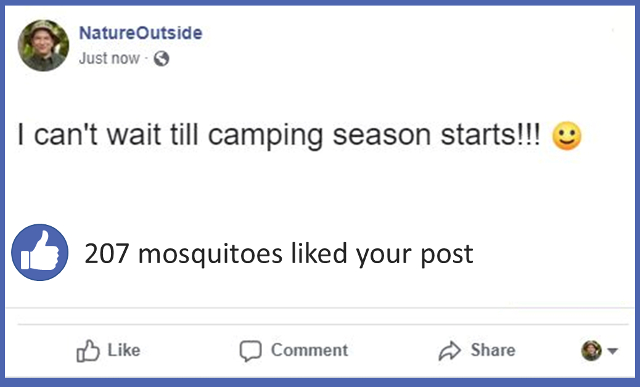Click the "207" likes count number
This screenshot has height=387, width=640.
point(107,254)
